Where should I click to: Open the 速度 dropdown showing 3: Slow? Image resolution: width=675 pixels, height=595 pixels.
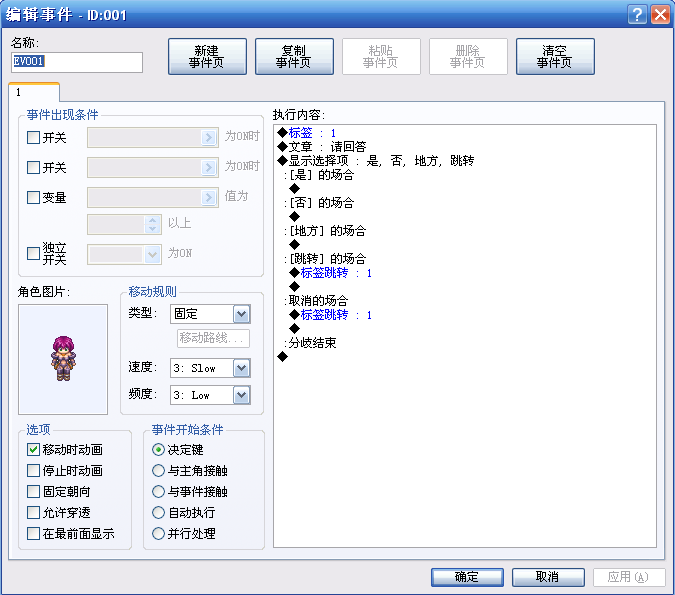click(242, 369)
